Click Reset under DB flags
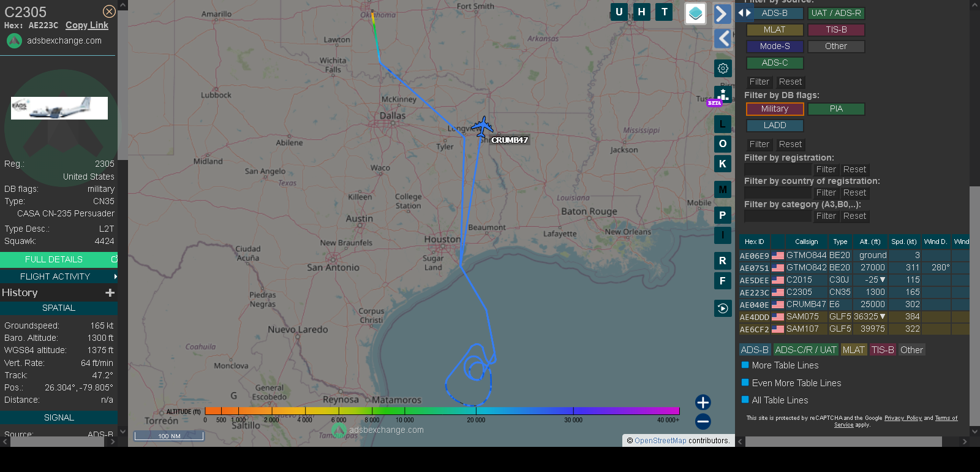This screenshot has width=980, height=472. tap(790, 144)
